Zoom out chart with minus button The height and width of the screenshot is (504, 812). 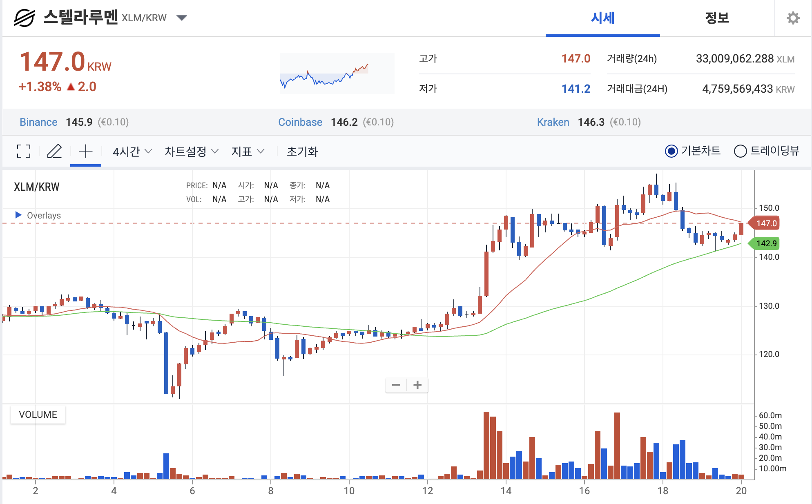(396, 385)
